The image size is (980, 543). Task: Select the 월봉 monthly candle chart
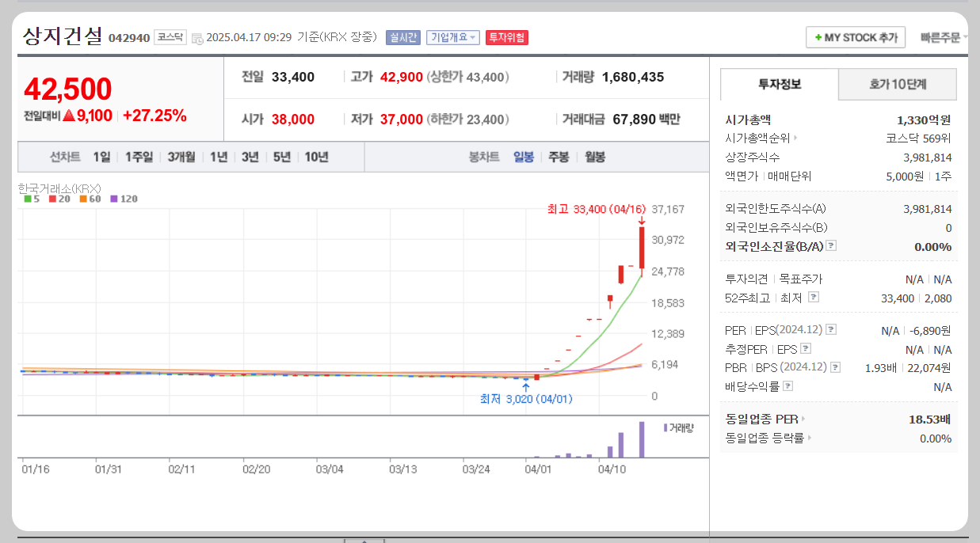[x=595, y=157]
